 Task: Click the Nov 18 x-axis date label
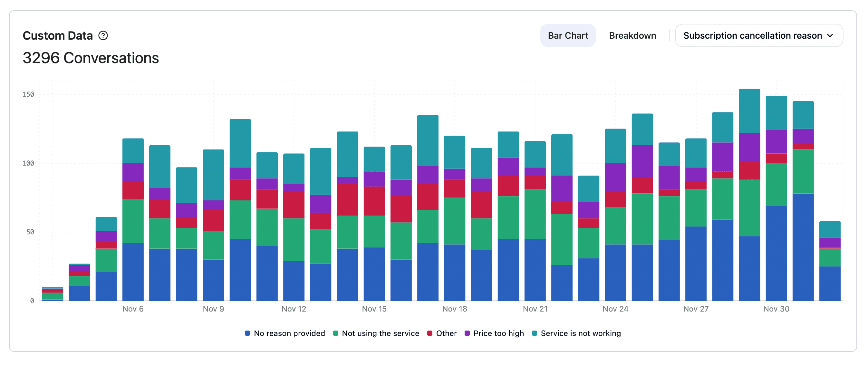click(x=455, y=309)
